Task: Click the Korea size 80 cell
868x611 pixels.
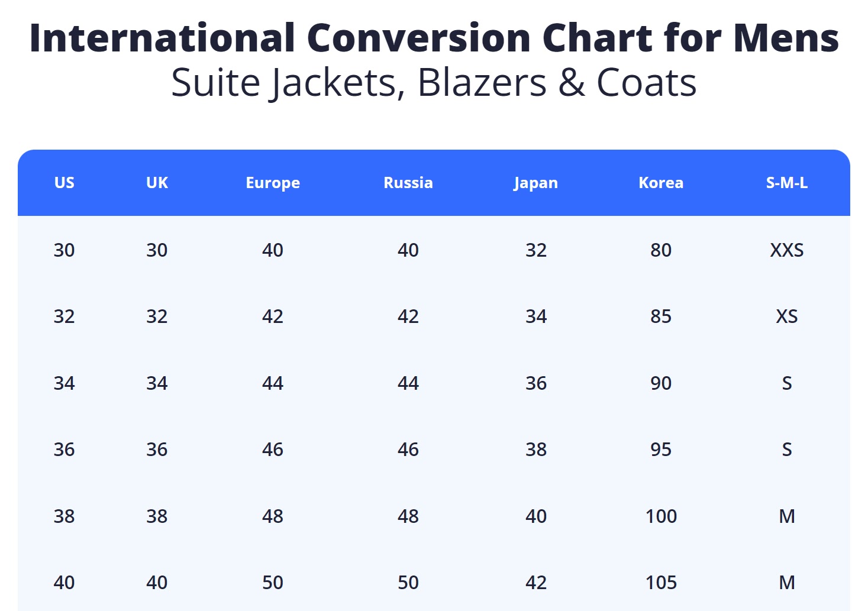Action: coord(661,250)
